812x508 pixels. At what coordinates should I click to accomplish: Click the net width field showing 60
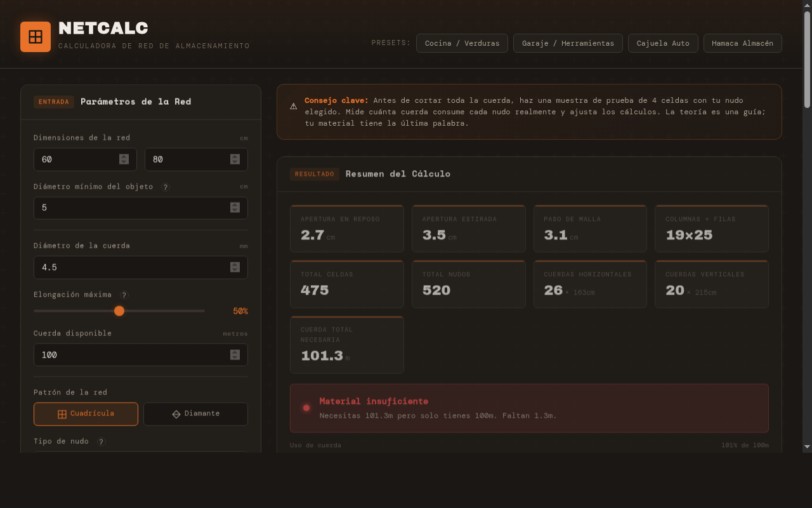click(x=76, y=159)
